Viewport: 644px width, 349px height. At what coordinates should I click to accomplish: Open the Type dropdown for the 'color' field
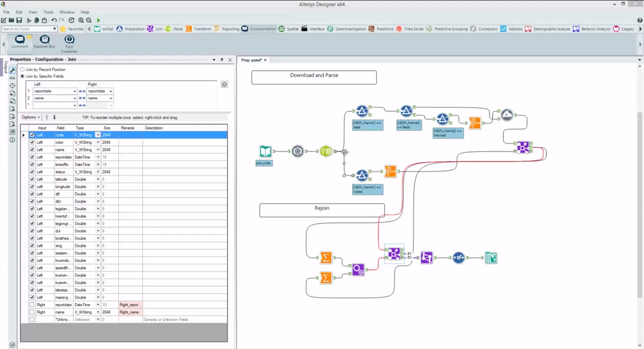coord(98,142)
